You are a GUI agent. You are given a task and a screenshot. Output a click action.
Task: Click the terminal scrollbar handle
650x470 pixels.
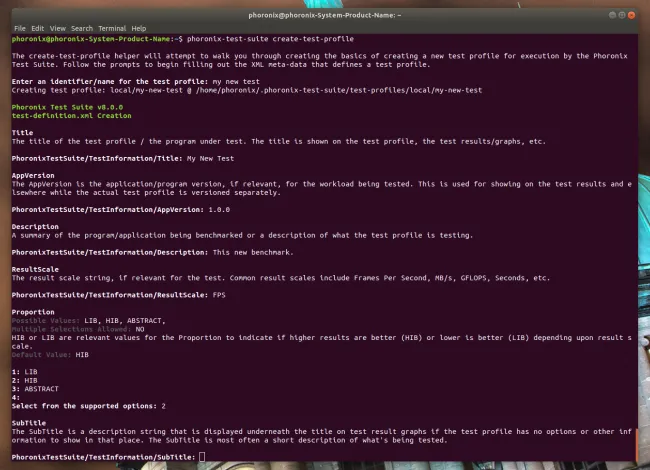(x=636, y=444)
